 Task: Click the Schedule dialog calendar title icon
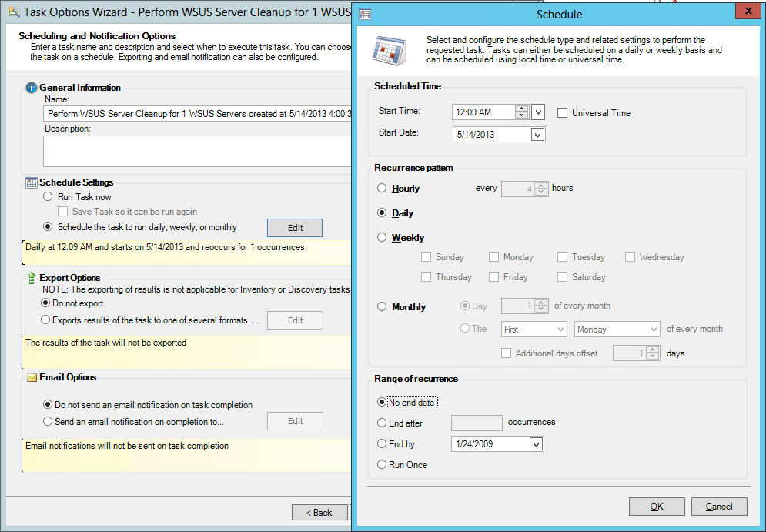click(x=364, y=14)
